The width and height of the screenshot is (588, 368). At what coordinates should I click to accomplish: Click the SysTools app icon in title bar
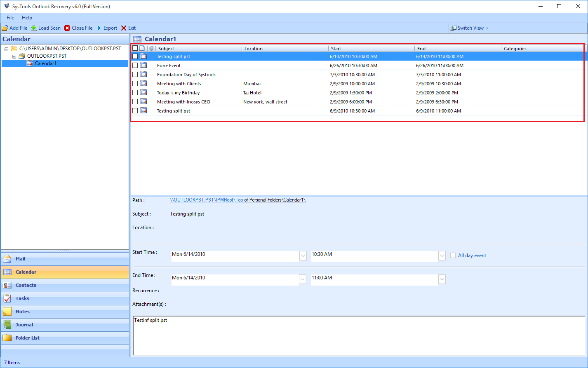(x=7, y=6)
